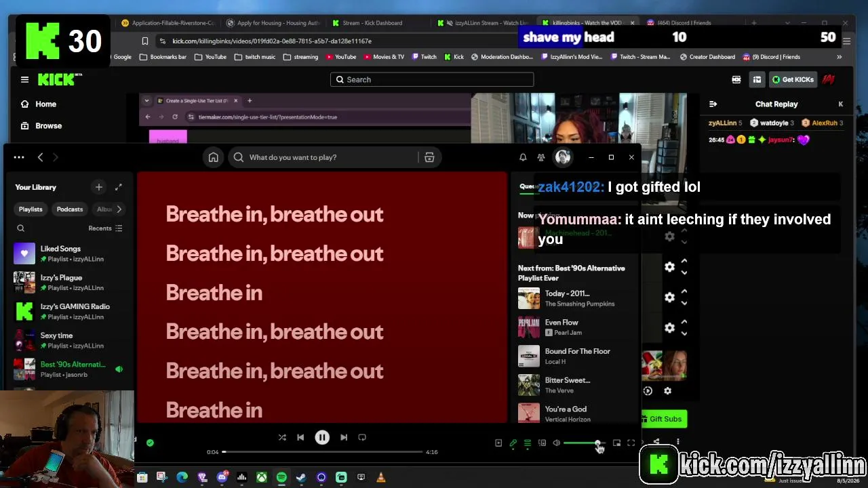
Task: Open the Moderation Dashboard bookmark
Action: tap(502, 57)
